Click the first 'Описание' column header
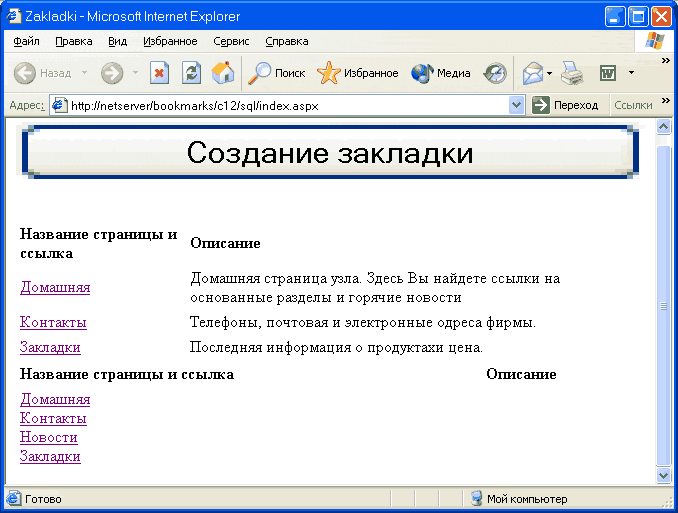Screen dimensions: 678x513 click(225, 243)
